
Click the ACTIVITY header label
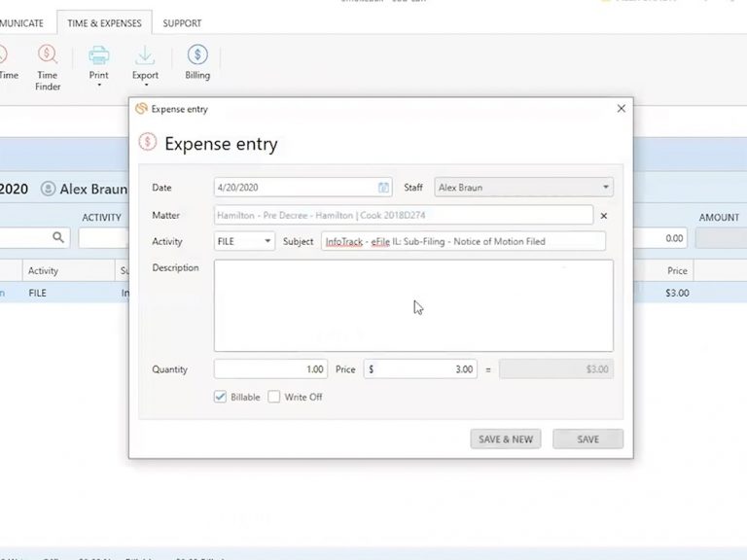coord(101,217)
